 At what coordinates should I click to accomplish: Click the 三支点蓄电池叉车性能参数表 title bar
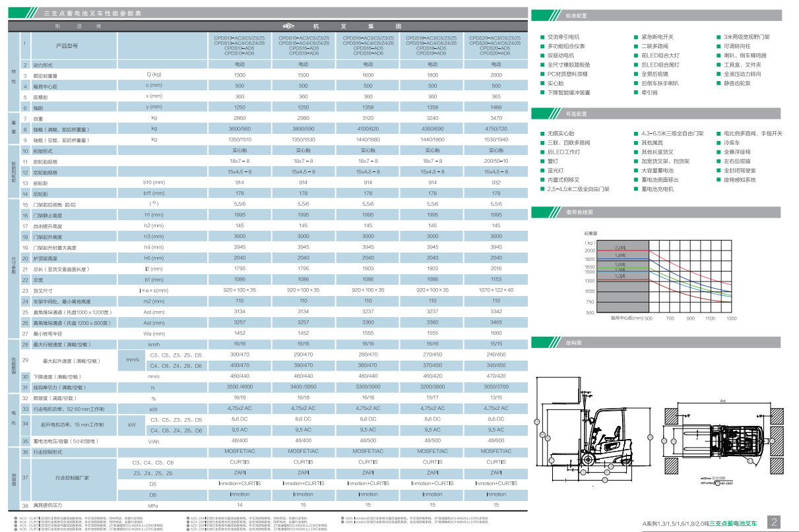92,13
